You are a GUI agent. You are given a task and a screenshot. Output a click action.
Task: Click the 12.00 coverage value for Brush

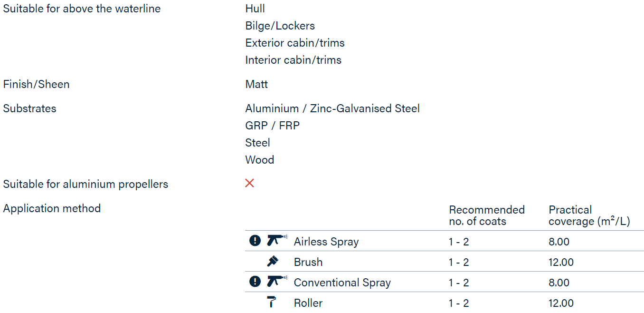561,262
